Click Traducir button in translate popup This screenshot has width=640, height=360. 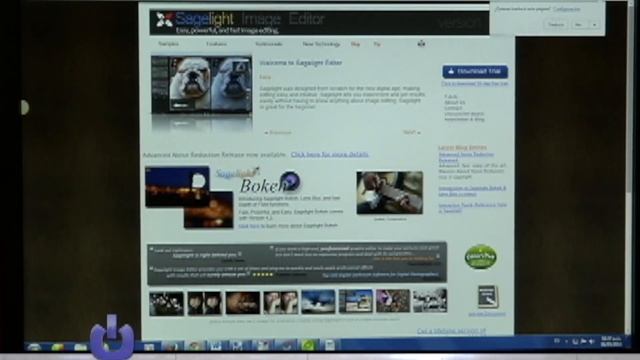coord(556,25)
